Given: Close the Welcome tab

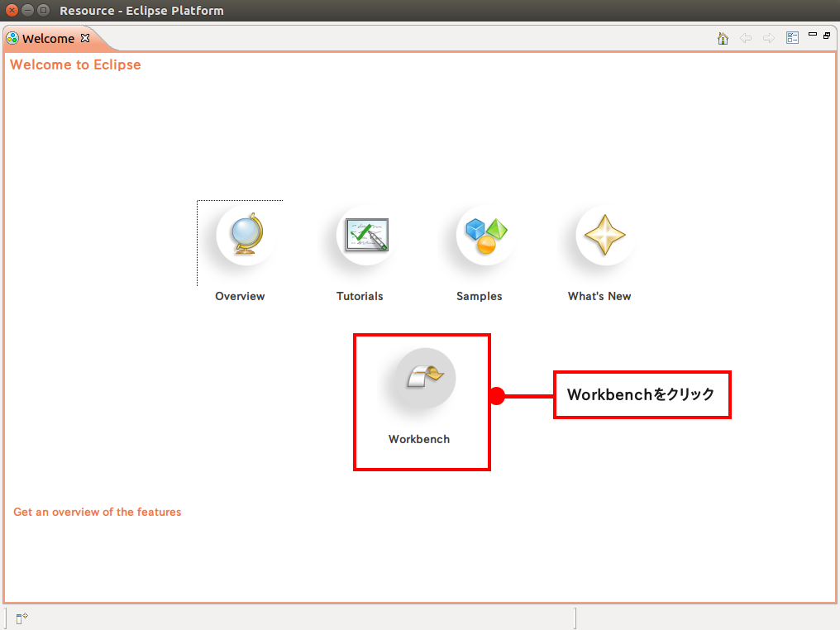Looking at the screenshot, I should [x=85, y=38].
